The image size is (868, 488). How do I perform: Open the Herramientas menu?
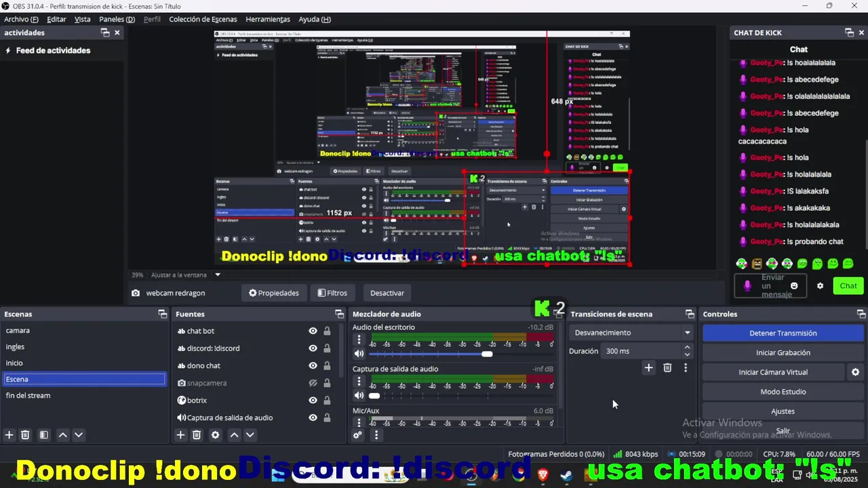click(x=268, y=19)
